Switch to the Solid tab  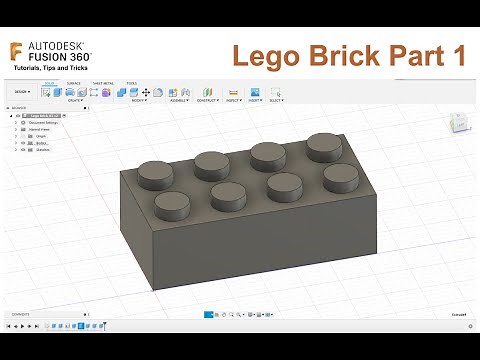click(49, 83)
